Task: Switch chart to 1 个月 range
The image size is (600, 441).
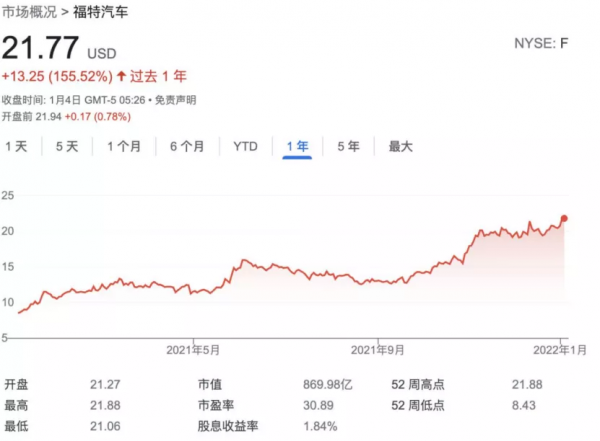Action: click(124, 147)
